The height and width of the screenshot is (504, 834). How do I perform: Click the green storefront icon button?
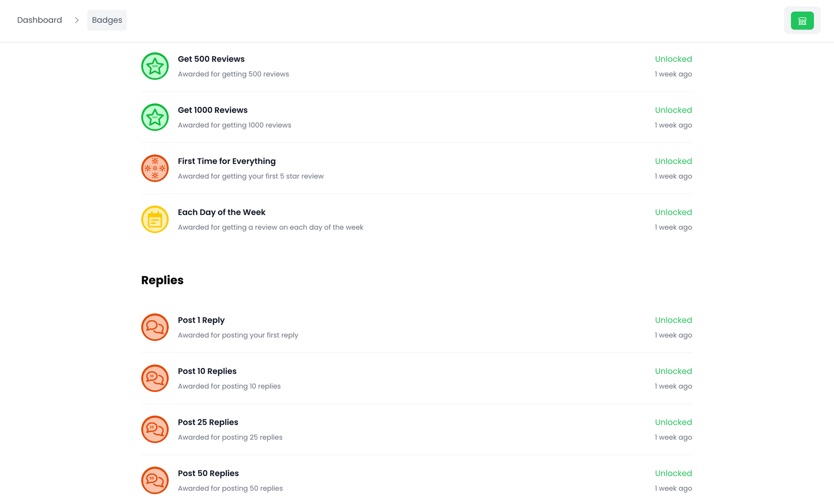802,20
